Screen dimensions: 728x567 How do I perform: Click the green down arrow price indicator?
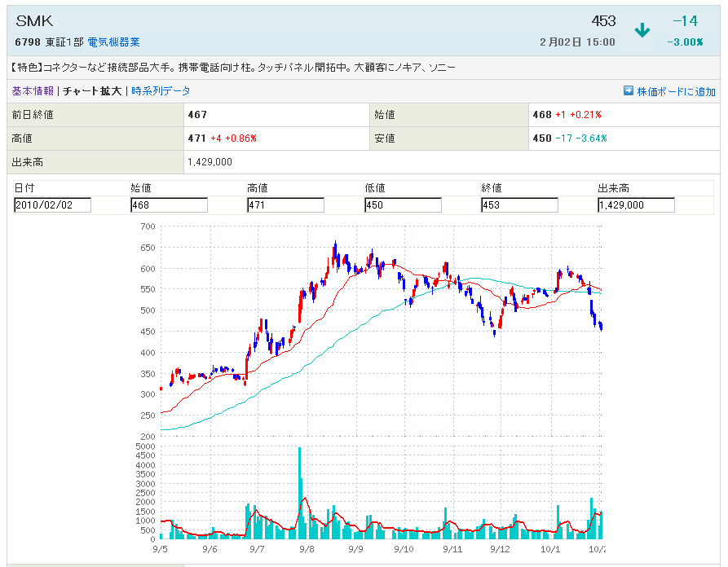(x=642, y=31)
